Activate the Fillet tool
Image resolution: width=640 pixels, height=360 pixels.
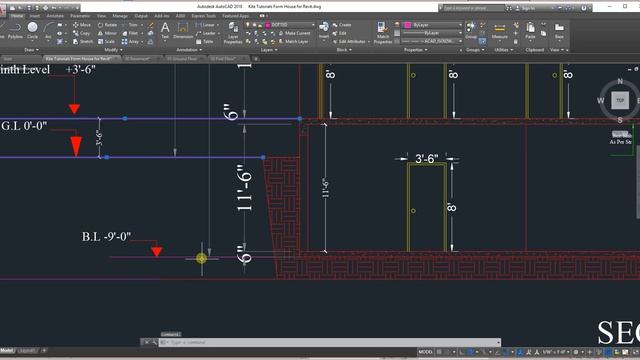[x=130, y=33]
